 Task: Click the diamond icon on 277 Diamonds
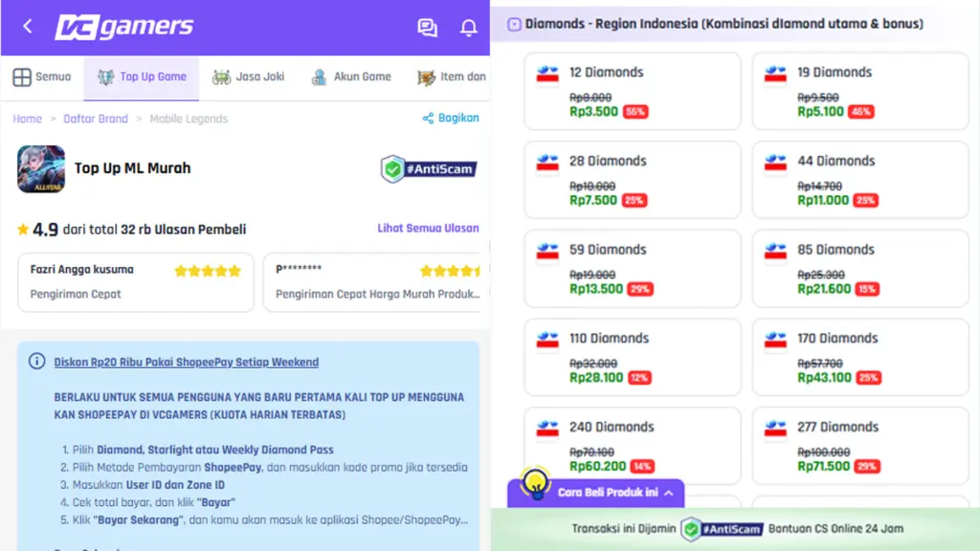[x=775, y=429]
